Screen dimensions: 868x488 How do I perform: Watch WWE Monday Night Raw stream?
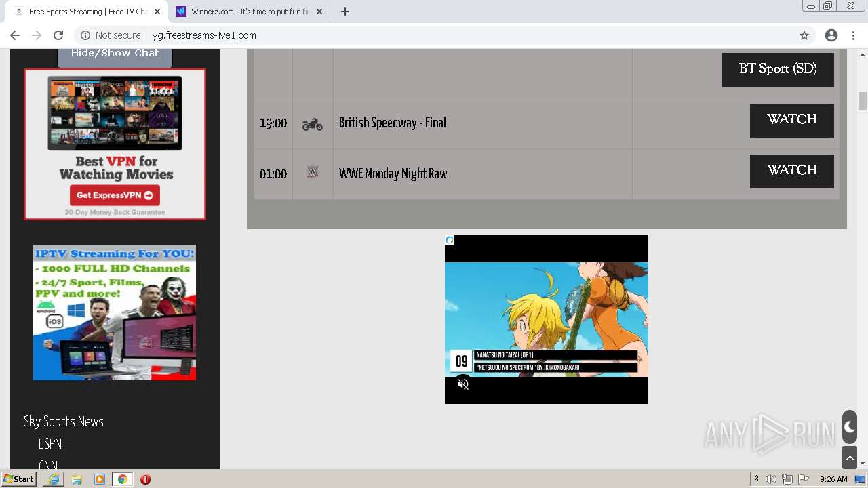[792, 171]
